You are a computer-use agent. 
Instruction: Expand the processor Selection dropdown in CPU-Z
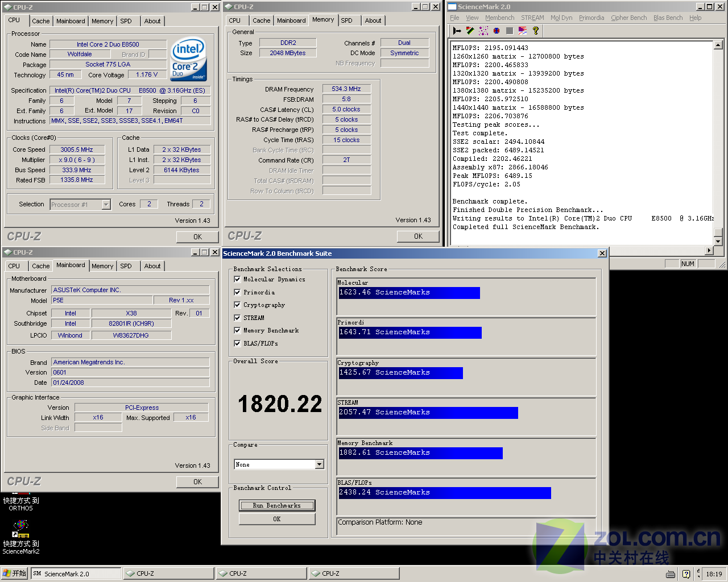coord(106,205)
